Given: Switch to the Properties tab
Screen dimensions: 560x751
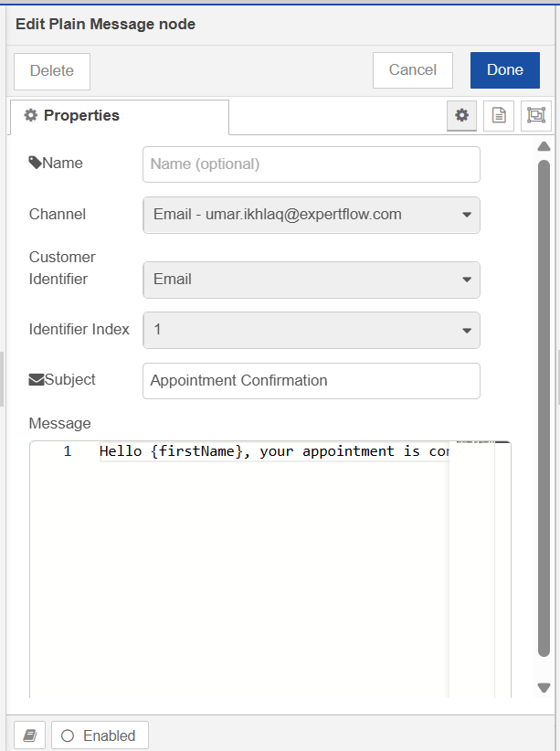Looking at the screenshot, I should pyautogui.click(x=120, y=116).
